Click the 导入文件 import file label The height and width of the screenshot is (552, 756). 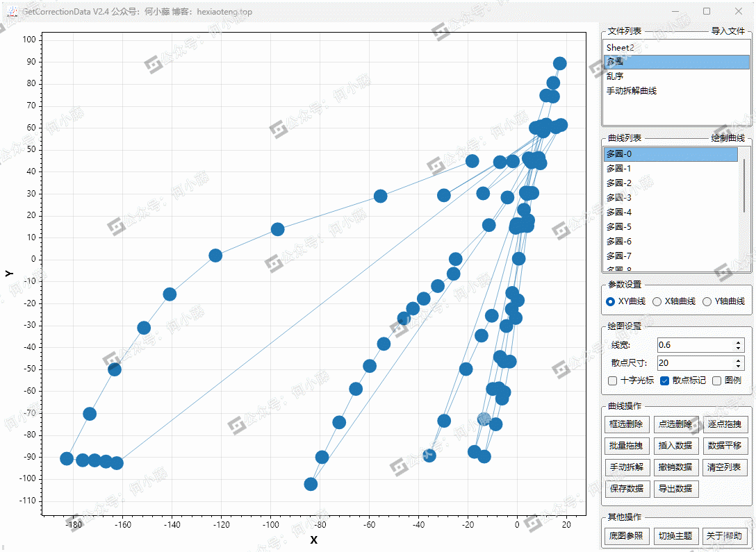728,31
